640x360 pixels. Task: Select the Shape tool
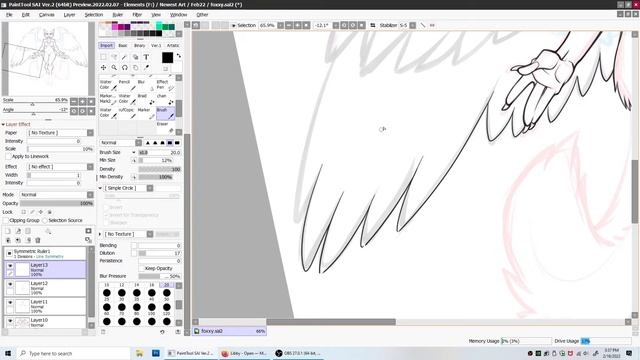coord(136,57)
